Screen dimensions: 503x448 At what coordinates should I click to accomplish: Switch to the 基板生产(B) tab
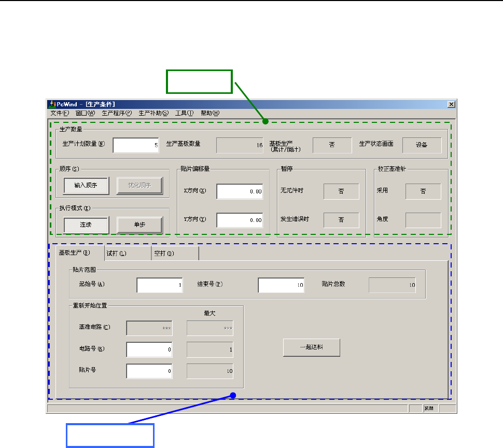80,253
